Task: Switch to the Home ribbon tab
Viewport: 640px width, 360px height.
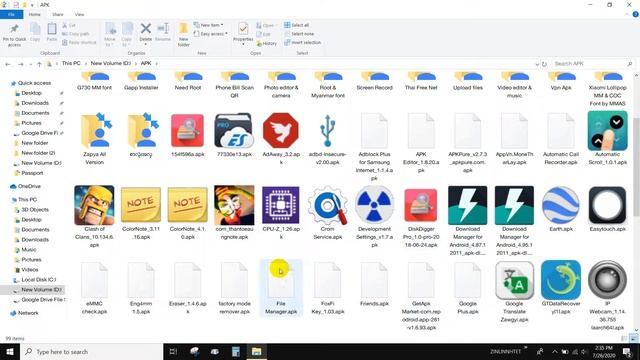Action: (x=35, y=14)
